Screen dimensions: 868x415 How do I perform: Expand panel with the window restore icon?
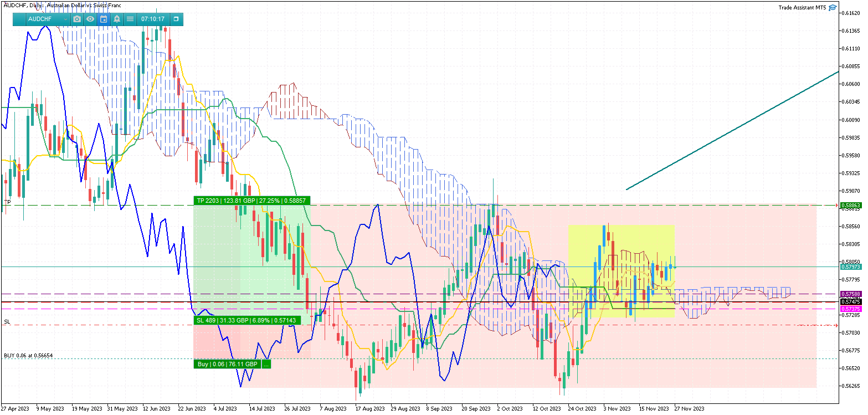tap(176, 19)
